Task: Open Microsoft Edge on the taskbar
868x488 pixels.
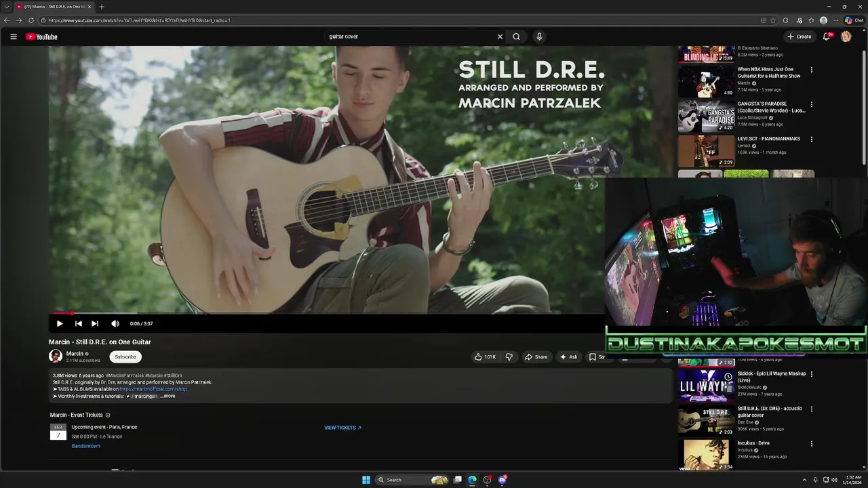Action: pos(472,480)
